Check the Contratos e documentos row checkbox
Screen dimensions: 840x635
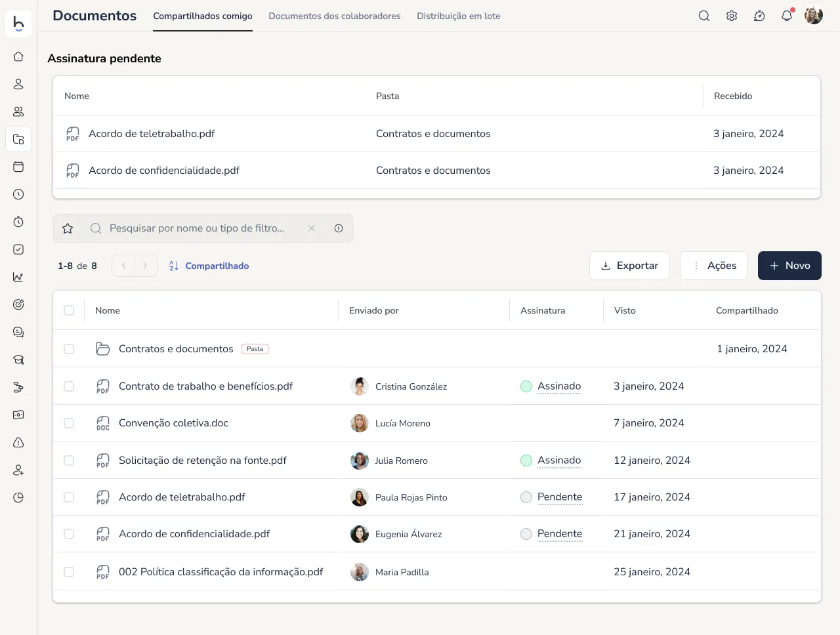tap(69, 349)
